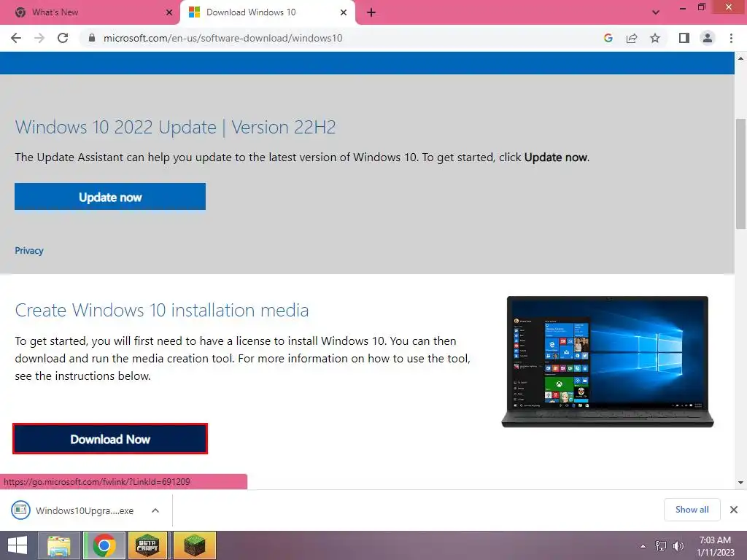Open Minecraft grass block taskbar icon
This screenshot has height=560, width=747.
point(194,545)
